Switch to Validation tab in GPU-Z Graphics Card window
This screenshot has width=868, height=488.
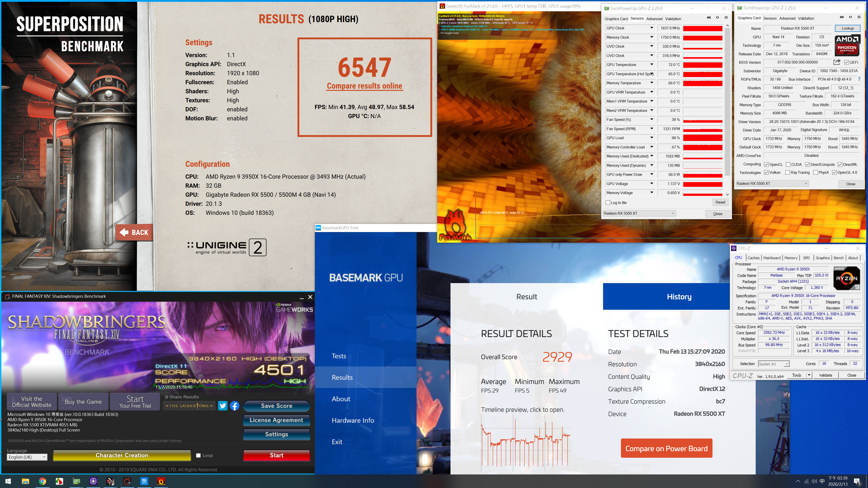(806, 18)
